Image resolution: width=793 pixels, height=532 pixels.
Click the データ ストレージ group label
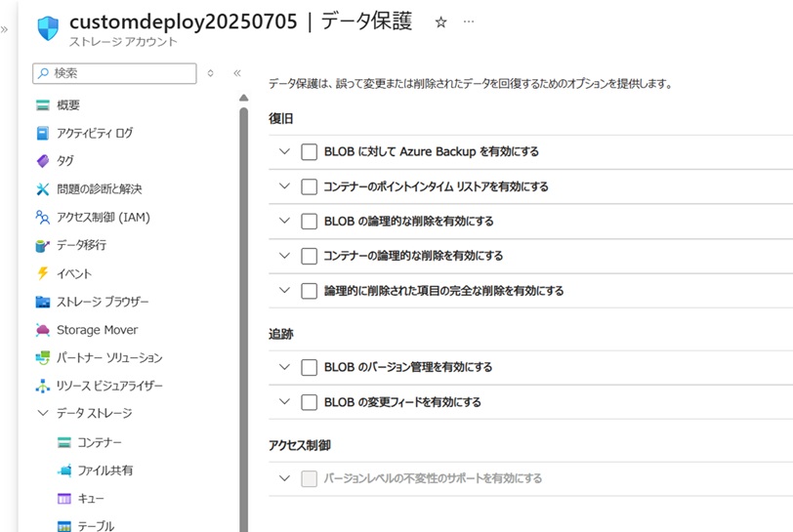tap(94, 413)
